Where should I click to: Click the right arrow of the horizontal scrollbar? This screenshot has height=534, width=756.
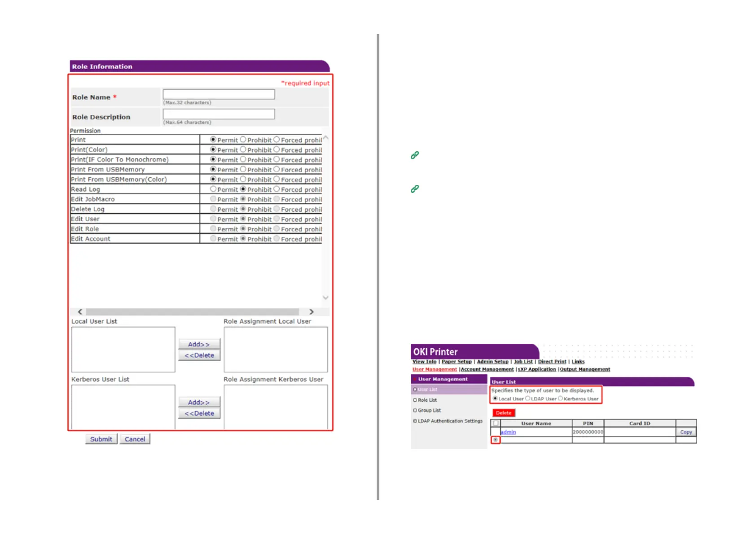click(x=311, y=312)
